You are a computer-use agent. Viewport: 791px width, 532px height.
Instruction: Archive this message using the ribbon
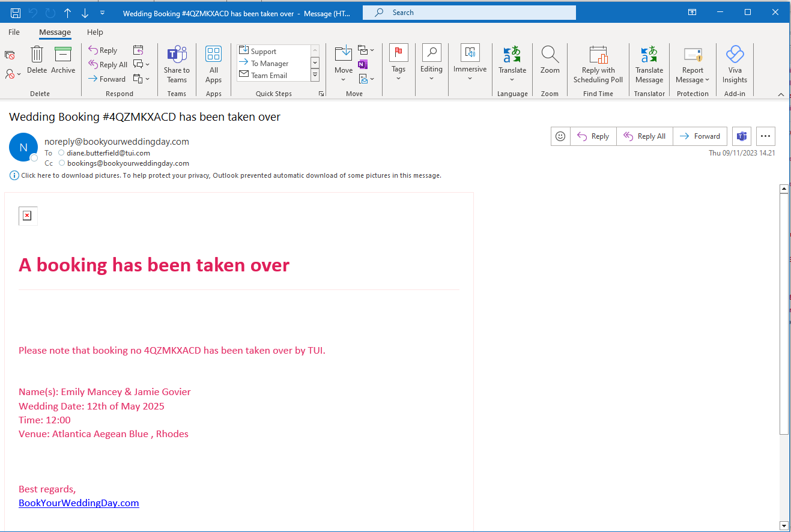click(63, 55)
